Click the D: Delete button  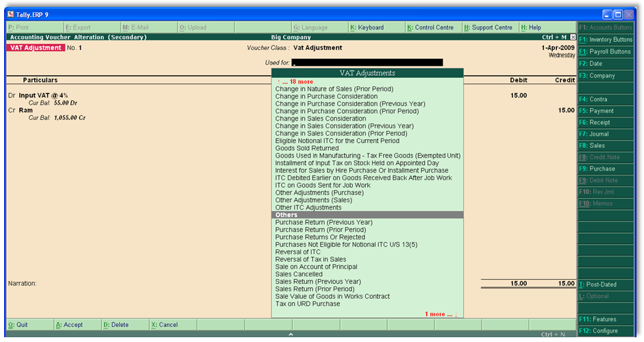tap(125, 325)
